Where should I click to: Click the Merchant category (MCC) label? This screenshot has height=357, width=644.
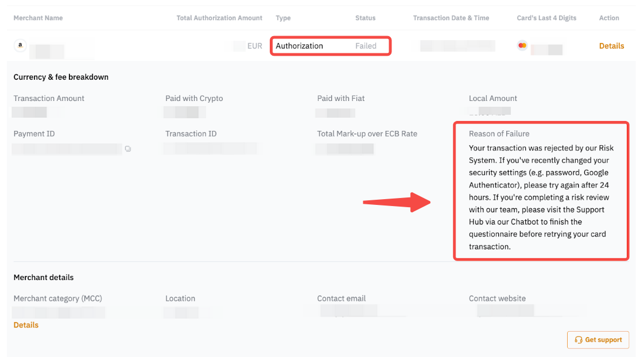(x=57, y=298)
